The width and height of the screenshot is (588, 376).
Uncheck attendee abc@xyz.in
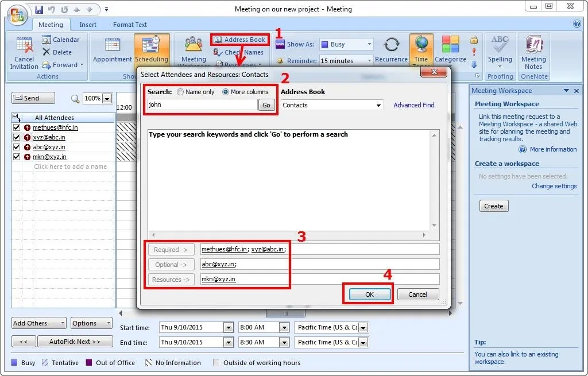click(x=17, y=147)
